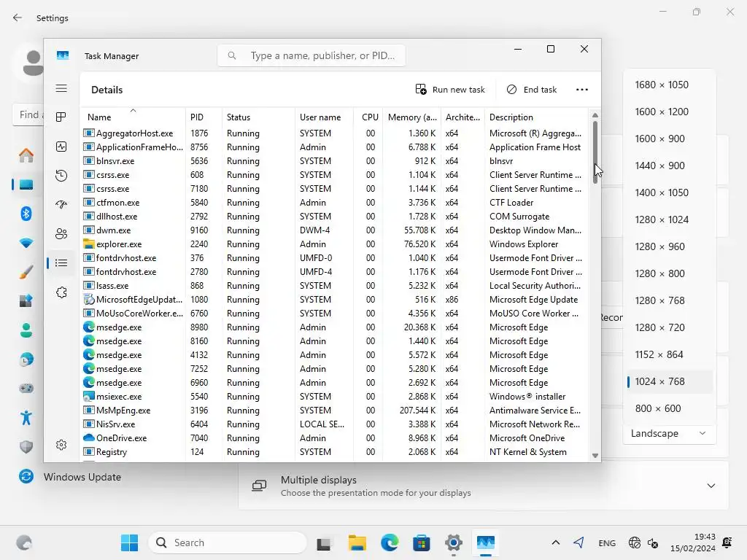Select AggregatorHost.exe process row

point(334,133)
